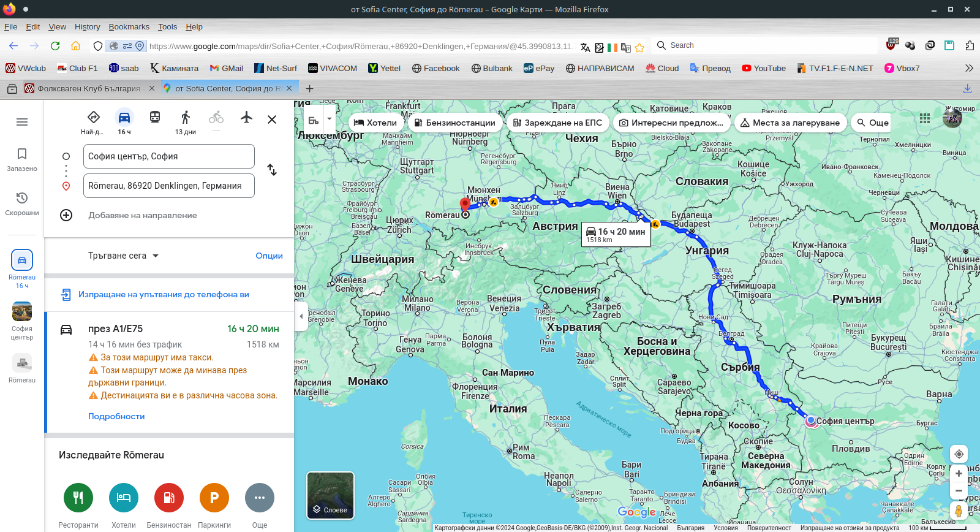Image resolution: width=980 pixels, height=532 pixels.
Task: Open Google apps grid
Action: tap(925, 119)
